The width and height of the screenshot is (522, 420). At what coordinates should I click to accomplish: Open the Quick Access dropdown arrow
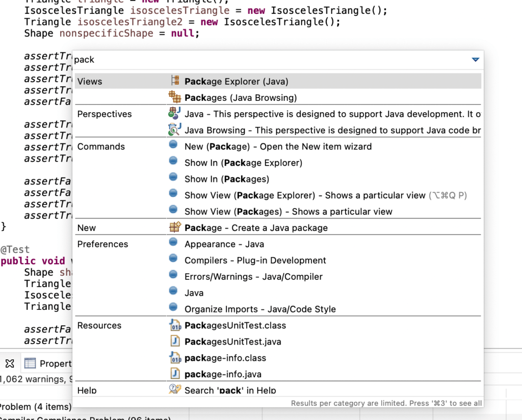click(476, 60)
